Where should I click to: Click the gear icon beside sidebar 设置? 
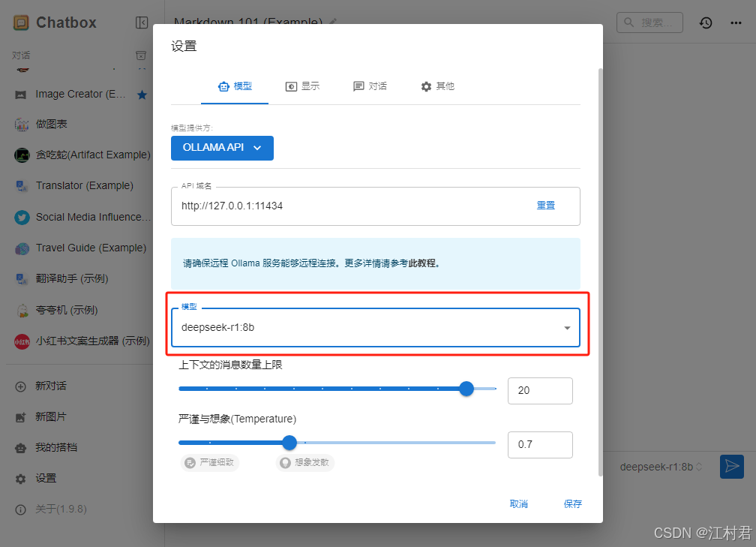coord(21,479)
